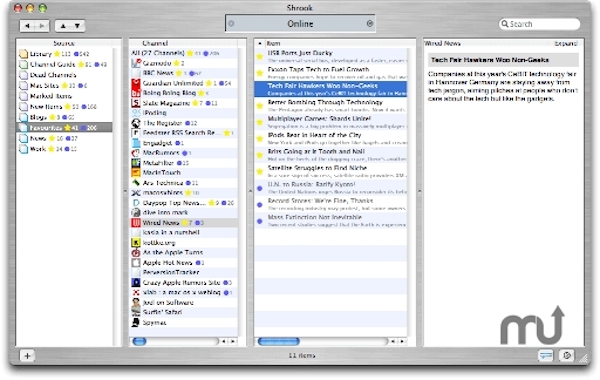Click the Slate Magazine S icon
600x380 pixels.
(136, 103)
